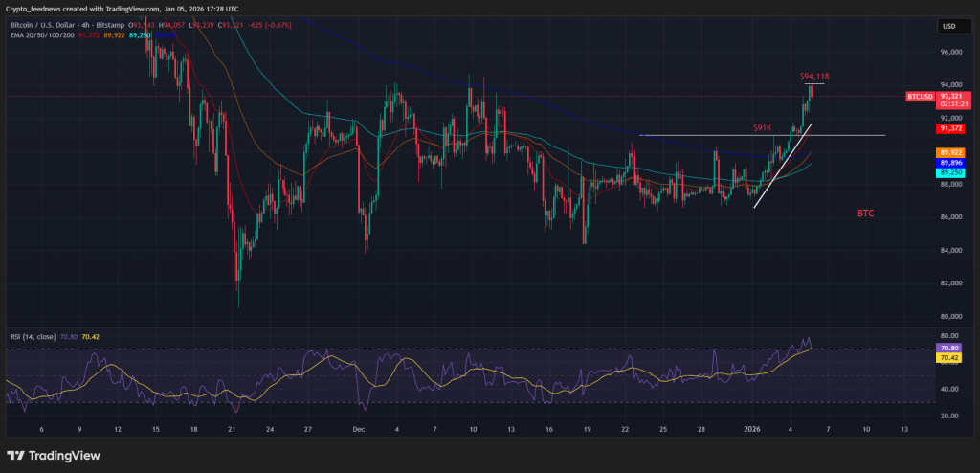Screen dimensions: 980x473
Task: Click the $94,118 price annotation
Action: coord(814,76)
